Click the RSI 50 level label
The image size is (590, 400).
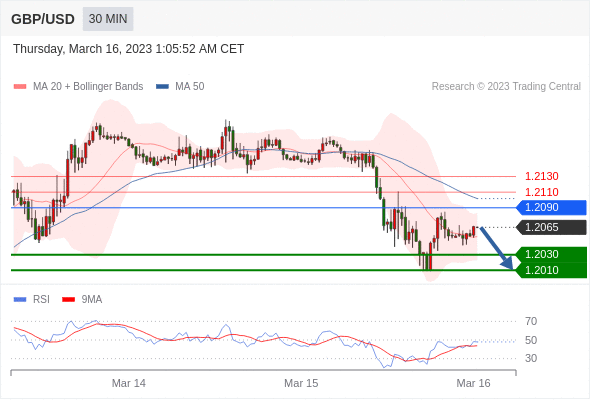point(531,340)
